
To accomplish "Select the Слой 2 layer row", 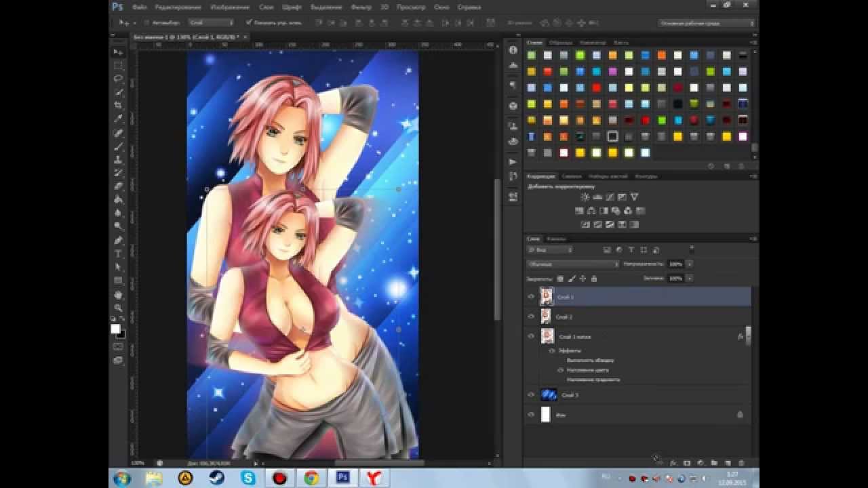I will tap(638, 317).
